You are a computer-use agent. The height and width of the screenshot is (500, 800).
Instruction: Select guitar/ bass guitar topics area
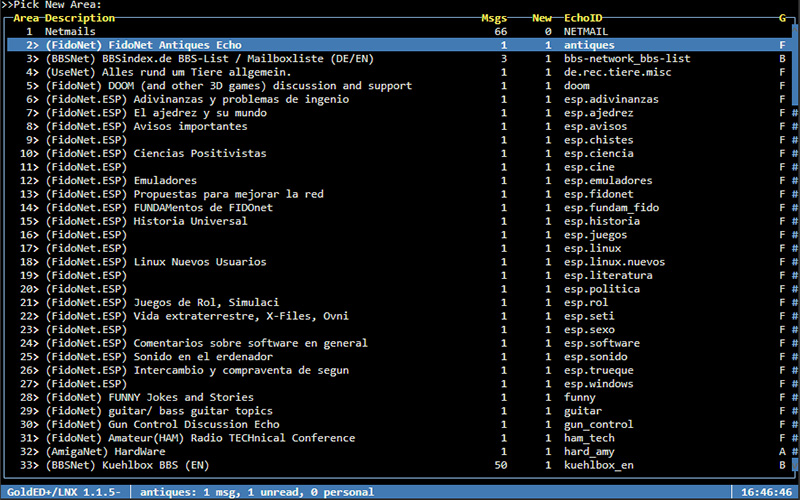click(x=399, y=411)
